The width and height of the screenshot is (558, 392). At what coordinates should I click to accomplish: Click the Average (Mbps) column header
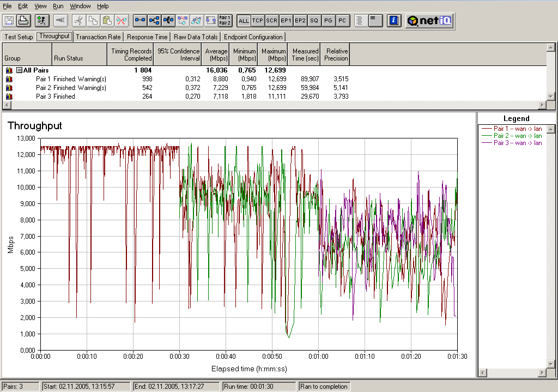pyautogui.click(x=216, y=55)
